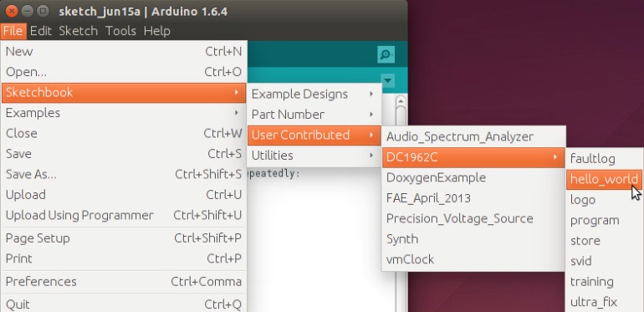Open the DoxygenExample sketch

pyautogui.click(x=473, y=178)
